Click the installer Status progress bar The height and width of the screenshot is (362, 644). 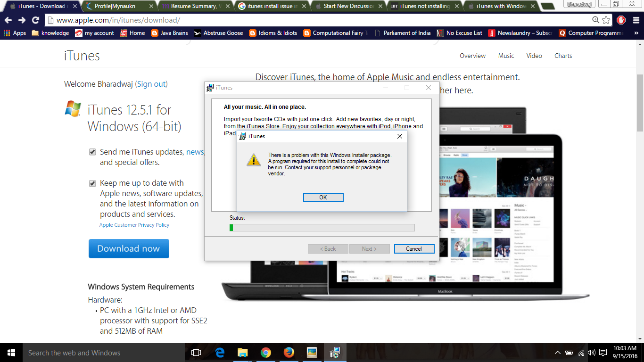coord(322,228)
